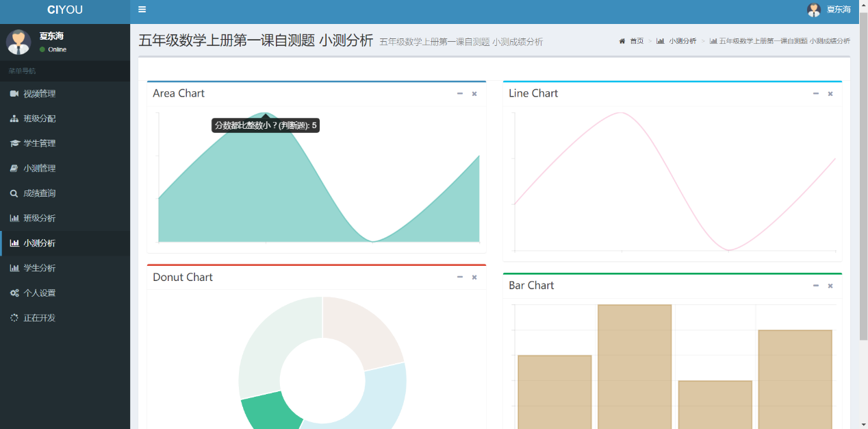Toggle the sidebar with the hamburger icon

tap(142, 10)
